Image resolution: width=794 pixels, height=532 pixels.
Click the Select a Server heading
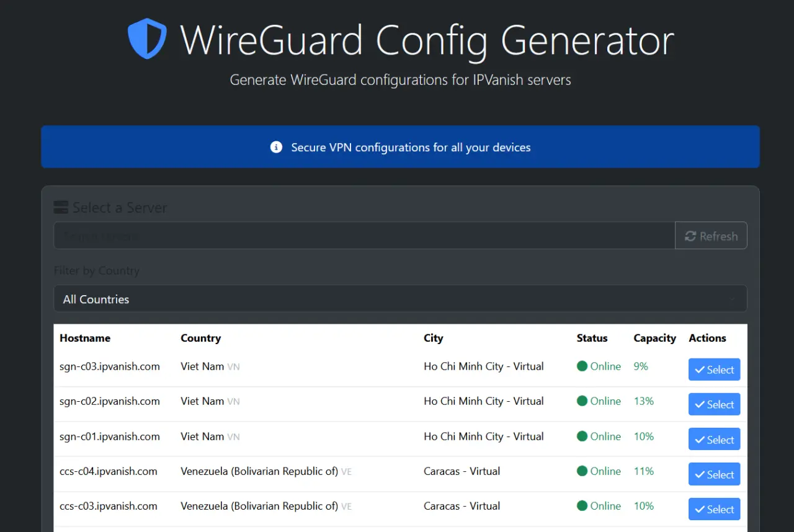(120, 208)
